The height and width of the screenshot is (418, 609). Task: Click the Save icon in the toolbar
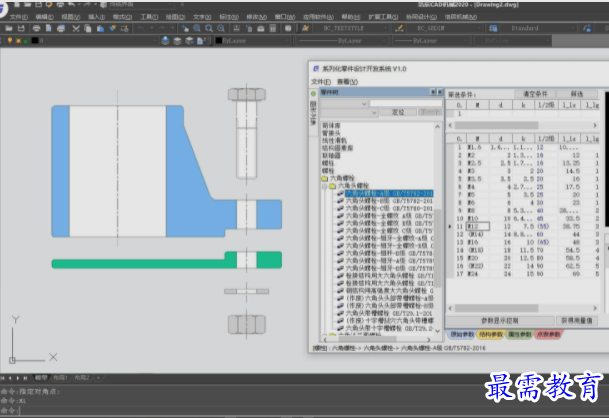pos(21,28)
